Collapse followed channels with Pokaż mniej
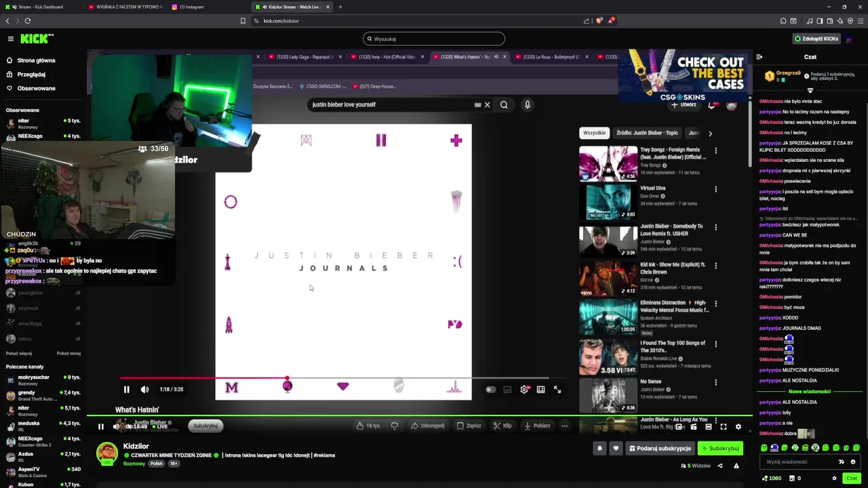The width and height of the screenshot is (868, 488). pos(68,353)
